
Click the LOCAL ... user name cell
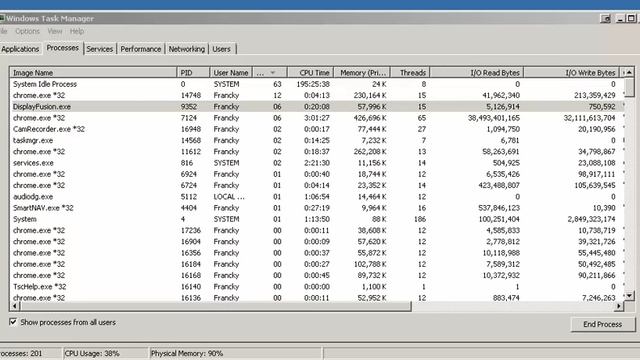[x=229, y=196]
